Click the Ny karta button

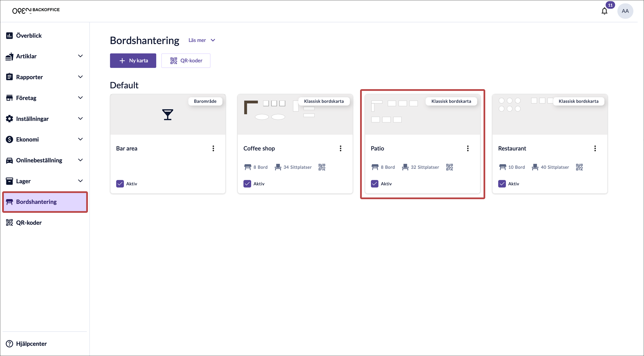click(133, 60)
